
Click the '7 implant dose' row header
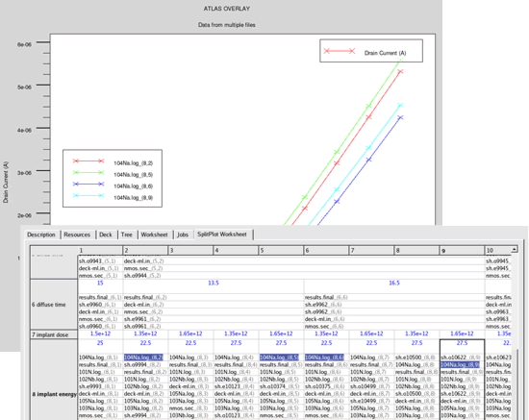pos(54,334)
